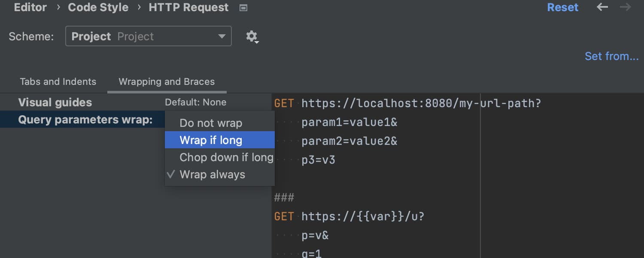This screenshot has height=258, width=644.
Task: Click Editor in the breadcrumb
Action: click(30, 7)
